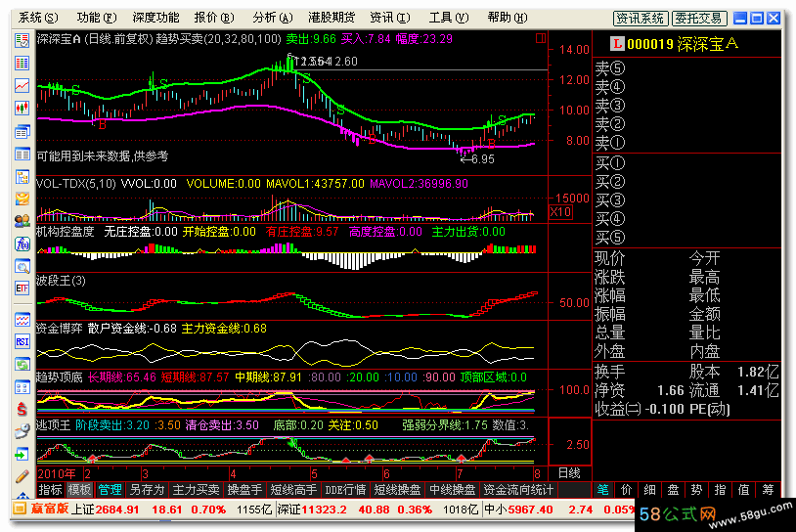Click the X10 volume scale box
The height and width of the screenshot is (532, 796).
tap(561, 211)
